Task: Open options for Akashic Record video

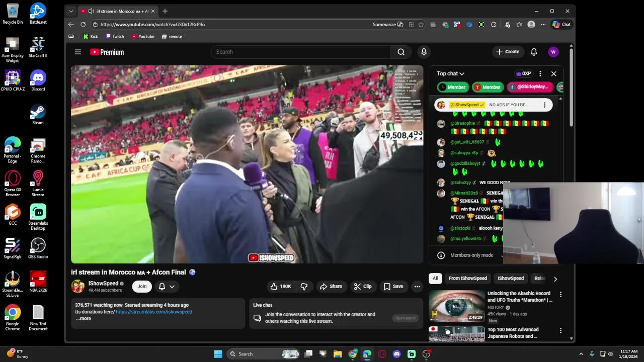Action: tap(560, 294)
